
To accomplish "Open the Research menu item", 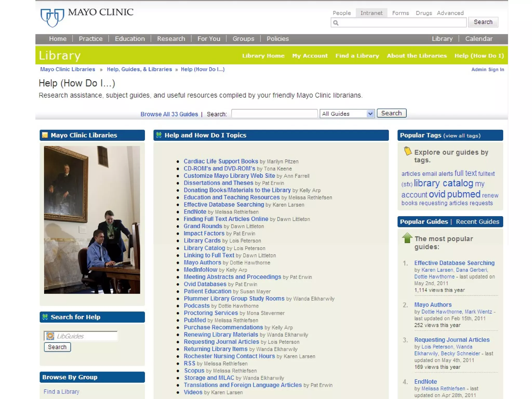I will tap(171, 39).
